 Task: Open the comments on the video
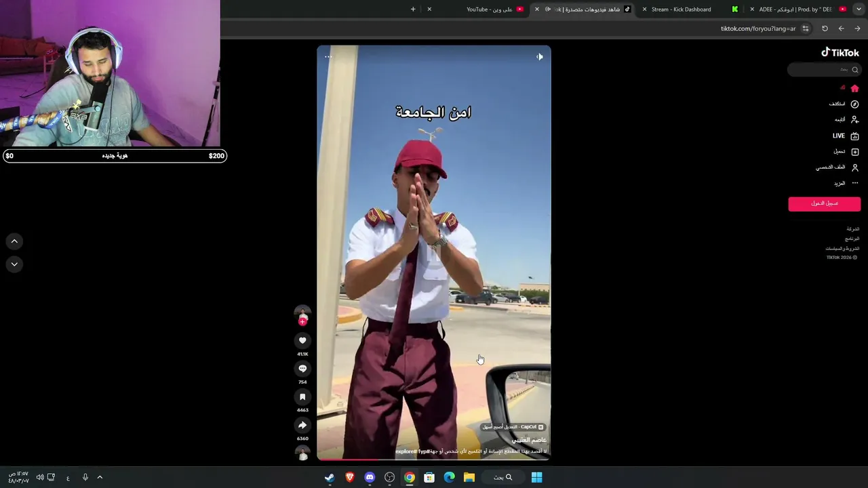tap(302, 369)
